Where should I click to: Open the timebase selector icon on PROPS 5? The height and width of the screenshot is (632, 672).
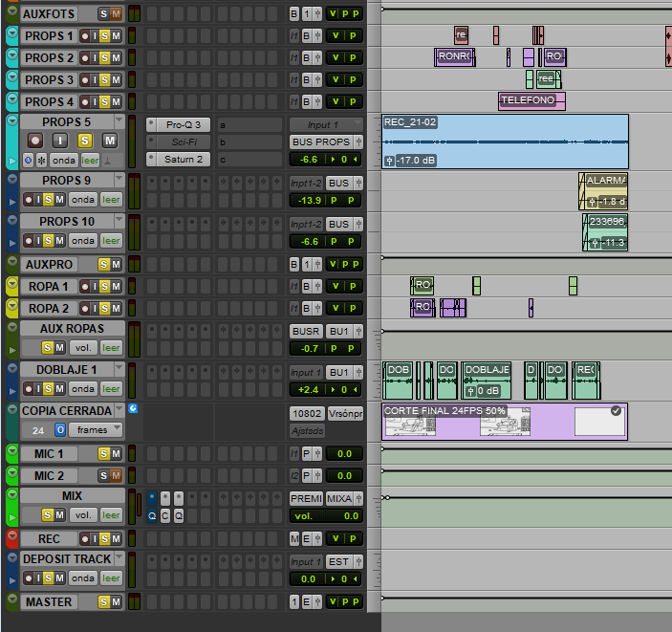[28, 161]
